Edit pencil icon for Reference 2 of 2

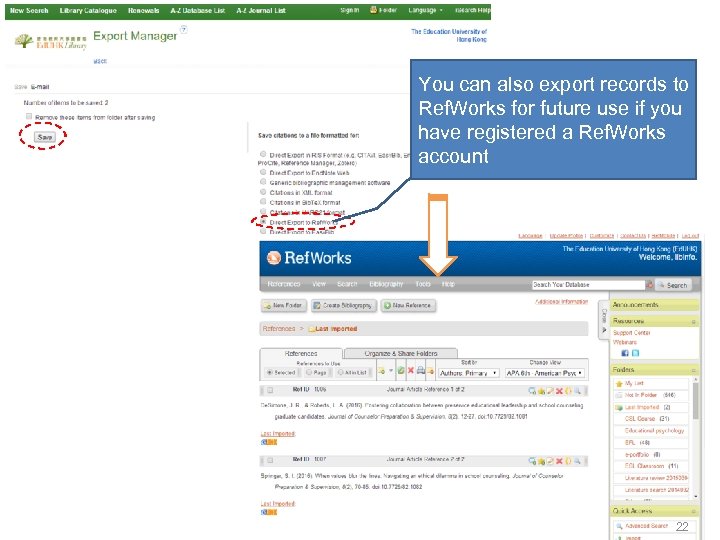coord(550,461)
